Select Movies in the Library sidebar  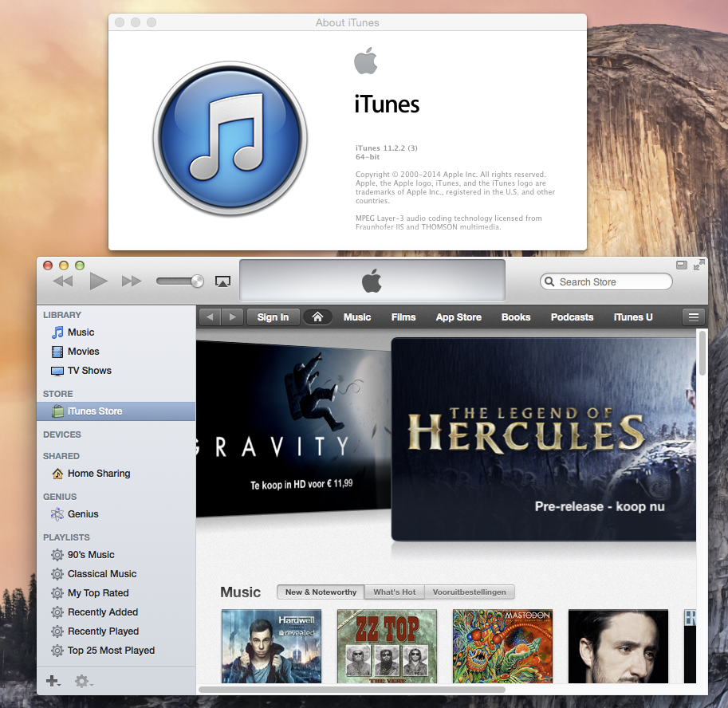coord(116,352)
